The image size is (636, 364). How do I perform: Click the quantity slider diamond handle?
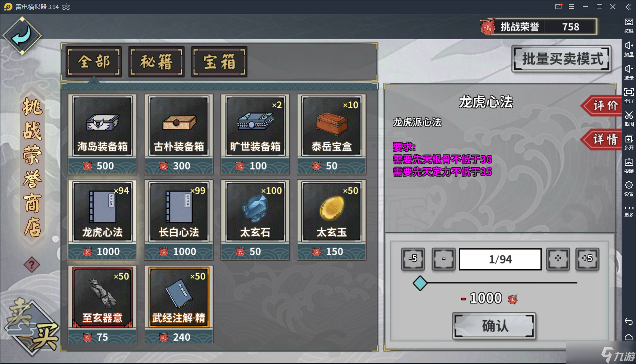420,283
